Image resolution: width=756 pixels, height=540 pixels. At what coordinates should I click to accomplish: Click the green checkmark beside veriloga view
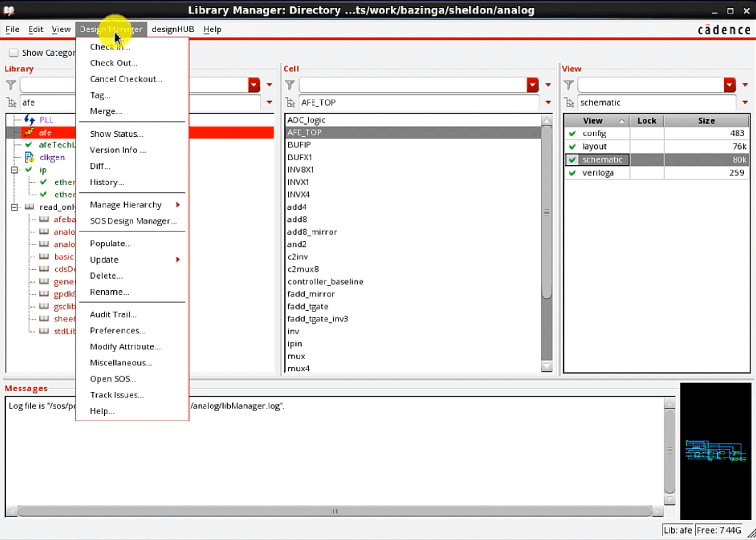573,173
